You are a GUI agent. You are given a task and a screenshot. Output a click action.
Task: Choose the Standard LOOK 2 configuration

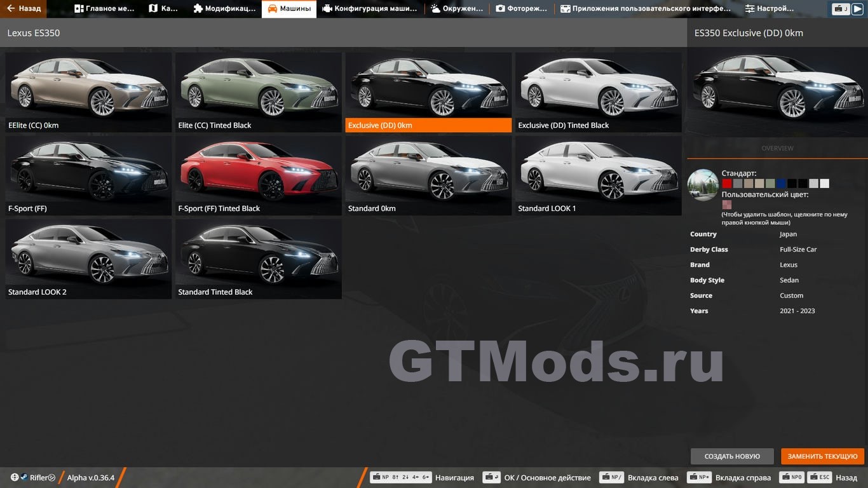(88, 259)
